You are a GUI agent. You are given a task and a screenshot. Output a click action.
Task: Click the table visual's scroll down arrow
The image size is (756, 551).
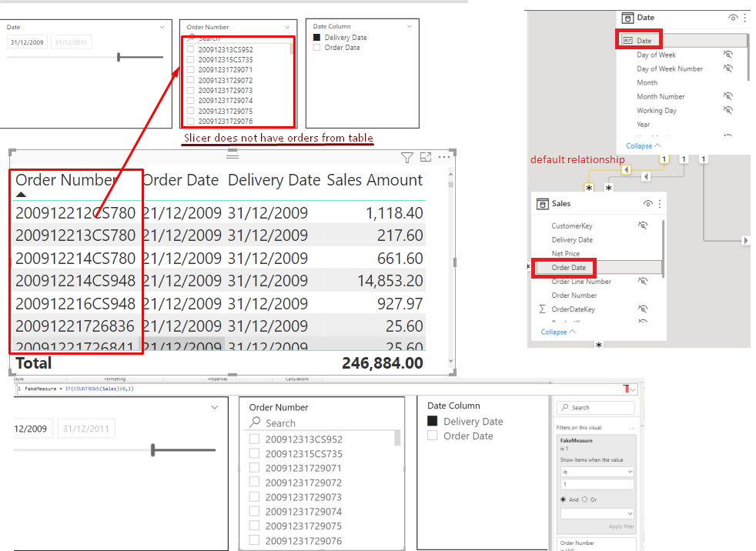451,361
